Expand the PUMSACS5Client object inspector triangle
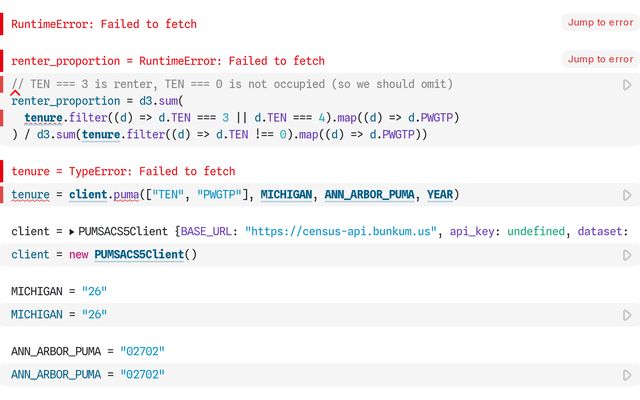640x400 pixels. point(72,232)
